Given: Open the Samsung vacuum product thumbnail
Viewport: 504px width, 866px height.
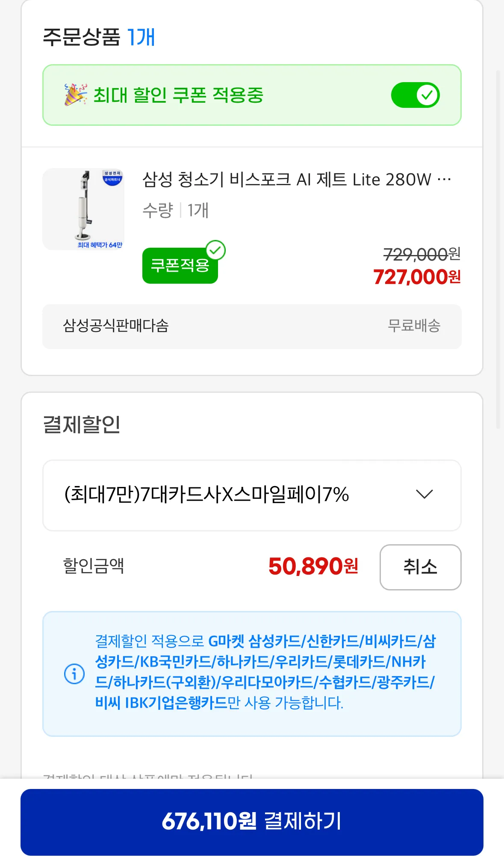Looking at the screenshot, I should pos(83,209).
